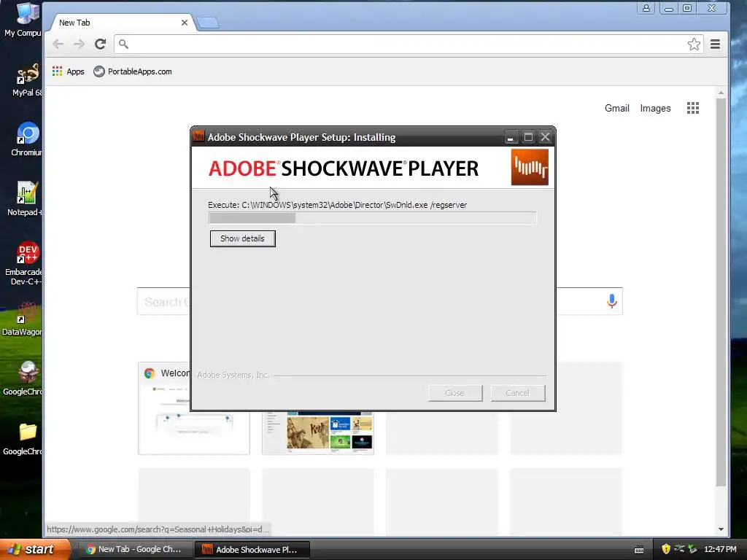Open the Apps bookmark shortcut
Screen dimensions: 747x560
tap(68, 71)
